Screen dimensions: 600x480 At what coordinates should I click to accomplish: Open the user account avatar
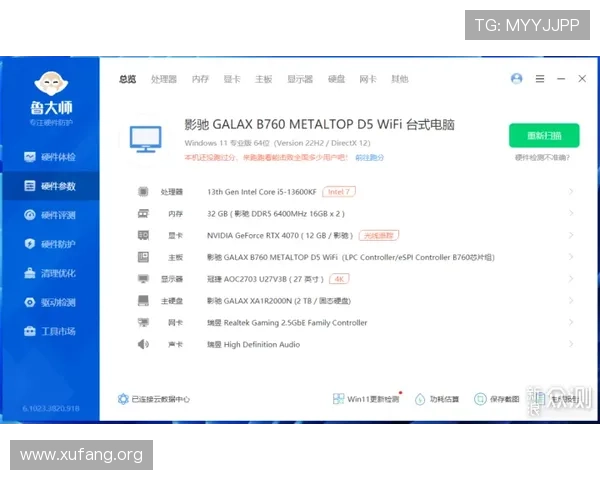(517, 79)
